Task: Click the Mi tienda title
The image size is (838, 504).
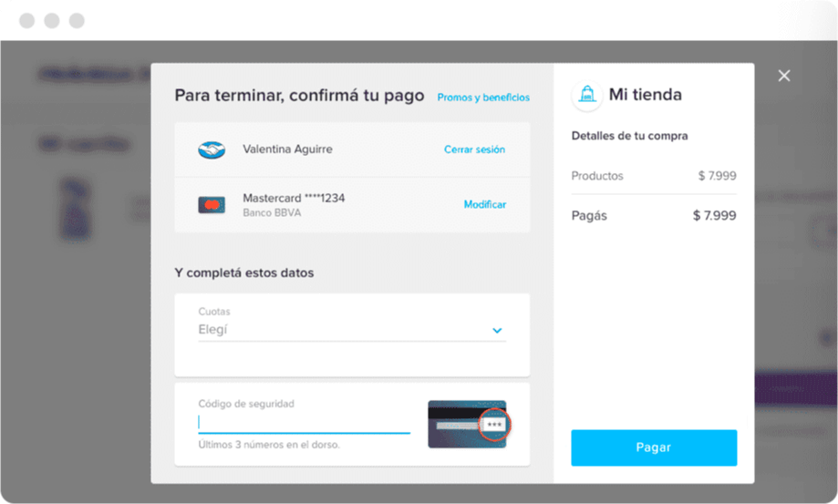Action: [x=645, y=95]
